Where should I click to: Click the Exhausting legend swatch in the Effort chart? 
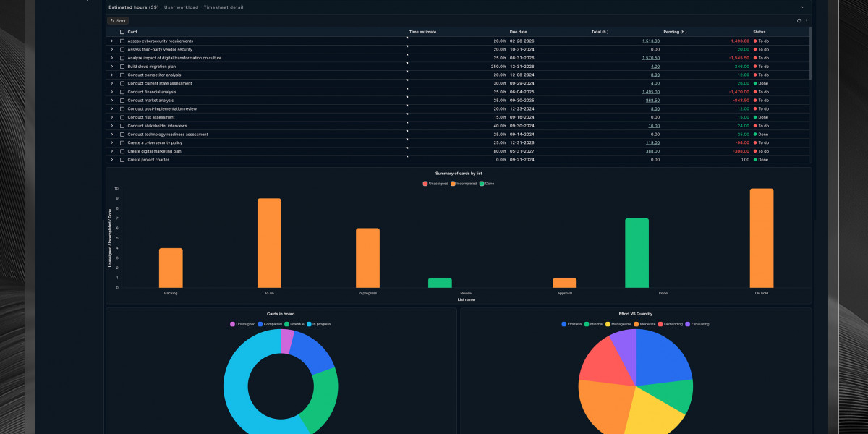click(687, 324)
